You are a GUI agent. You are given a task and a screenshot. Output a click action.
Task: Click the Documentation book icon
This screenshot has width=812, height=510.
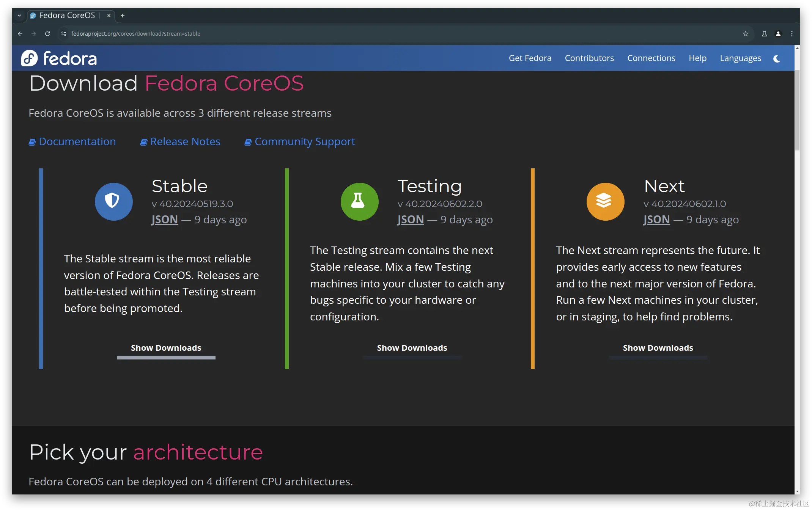coord(32,142)
